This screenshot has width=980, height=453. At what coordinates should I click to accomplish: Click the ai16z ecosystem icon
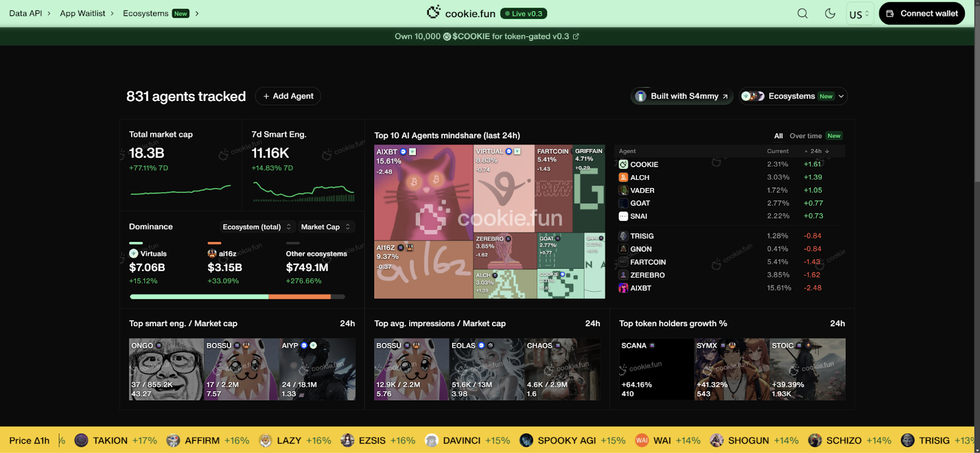[x=212, y=253]
